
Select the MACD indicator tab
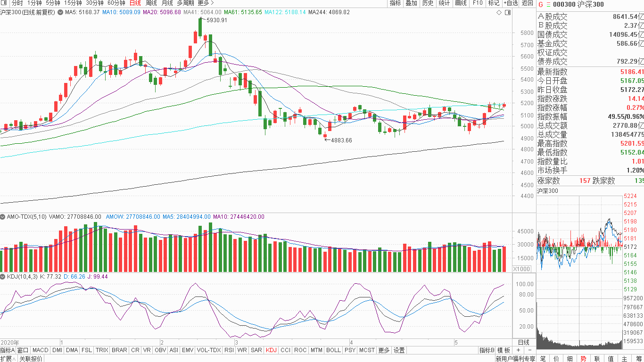pos(41,350)
